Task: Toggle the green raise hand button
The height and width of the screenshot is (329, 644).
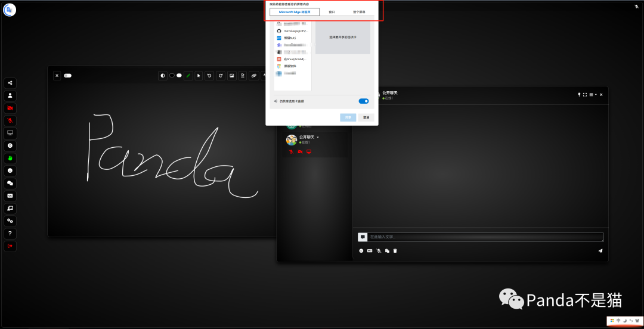Action: [10, 158]
